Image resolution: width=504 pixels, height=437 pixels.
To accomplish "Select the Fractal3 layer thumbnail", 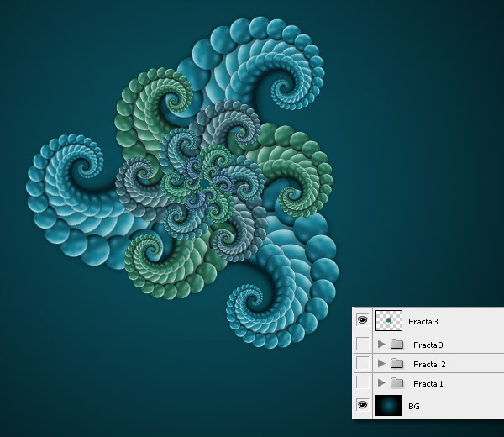I will [389, 320].
